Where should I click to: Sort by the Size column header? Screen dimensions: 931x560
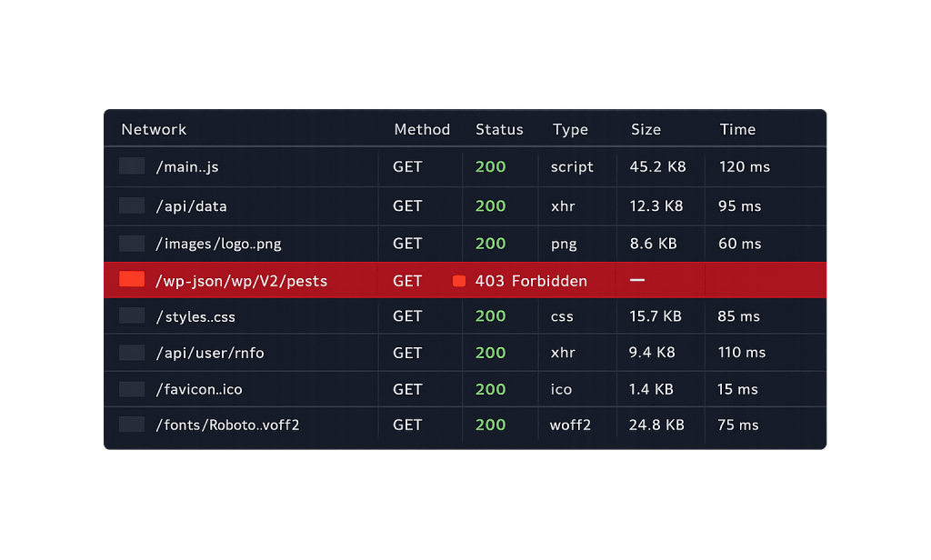click(x=646, y=129)
